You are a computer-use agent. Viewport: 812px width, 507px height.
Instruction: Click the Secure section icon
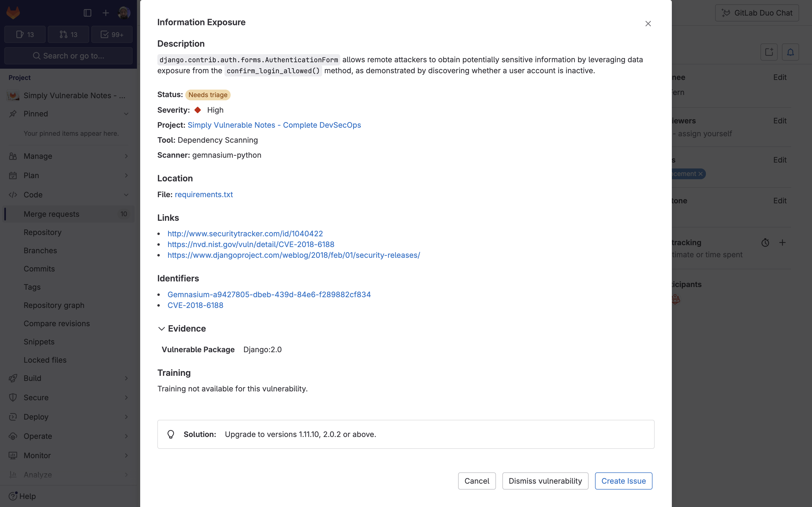pyautogui.click(x=13, y=397)
